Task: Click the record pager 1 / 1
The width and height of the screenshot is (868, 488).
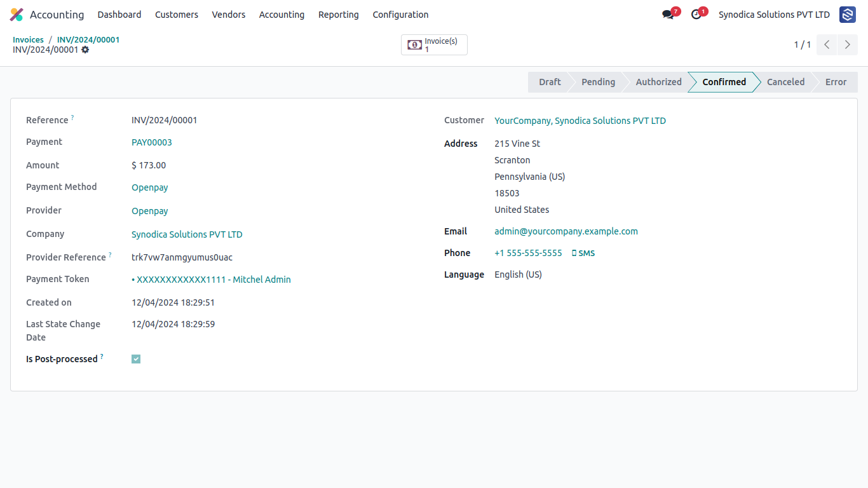Action: click(802, 44)
